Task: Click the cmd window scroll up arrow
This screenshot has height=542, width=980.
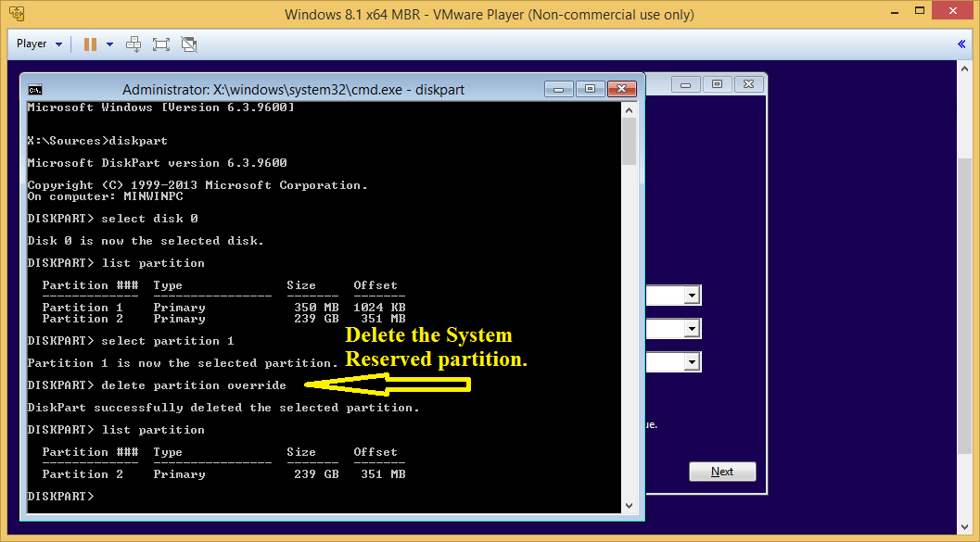Action: click(x=630, y=110)
